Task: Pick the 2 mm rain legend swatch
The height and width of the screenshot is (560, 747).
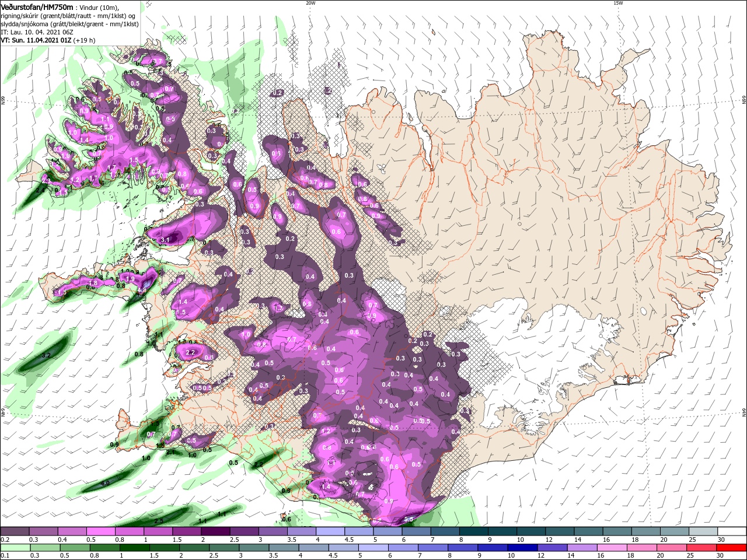Action: pos(194,548)
